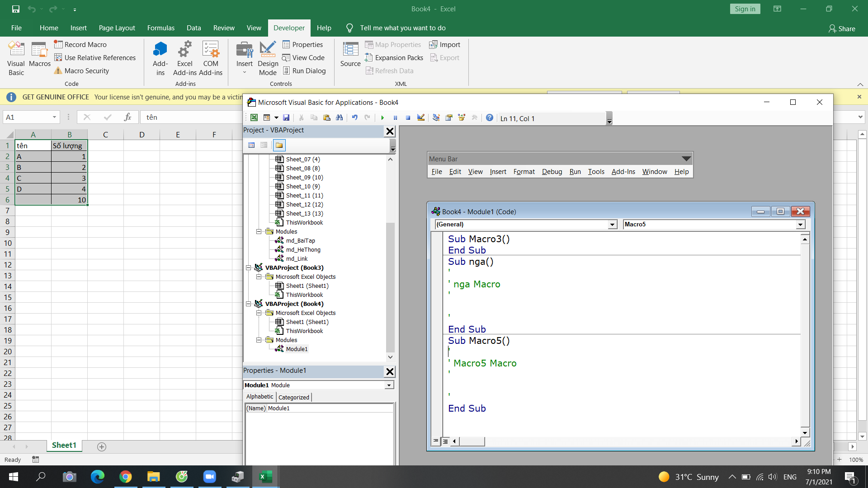Open Properties Window icon in VBA toolbar
Viewport: 868px width, 488px height.
coord(449,117)
